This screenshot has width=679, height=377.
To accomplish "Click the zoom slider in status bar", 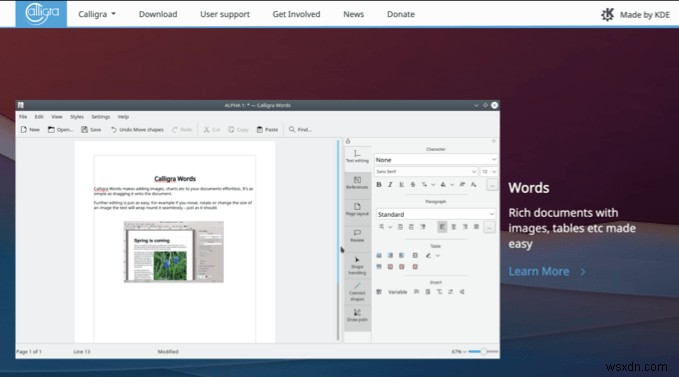I will [483, 351].
